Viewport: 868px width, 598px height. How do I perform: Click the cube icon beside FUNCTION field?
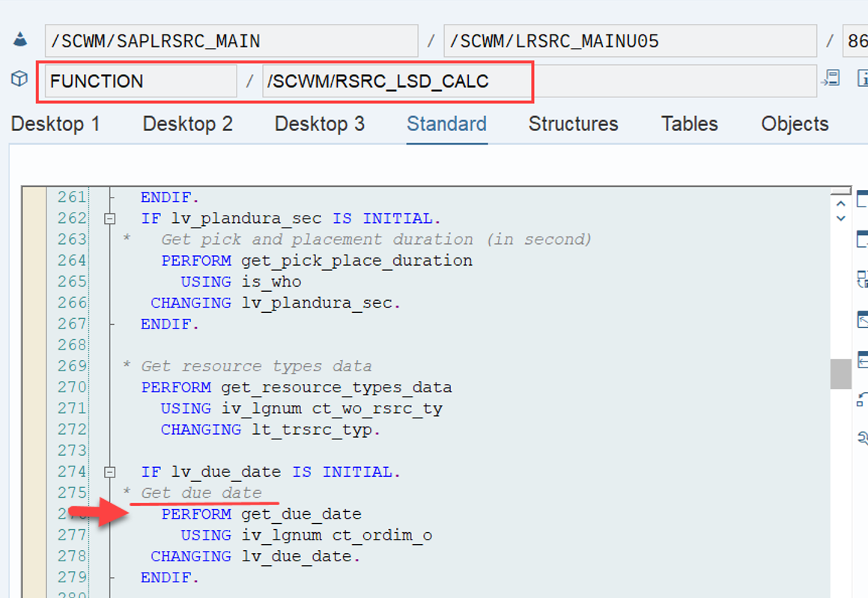tap(19, 79)
